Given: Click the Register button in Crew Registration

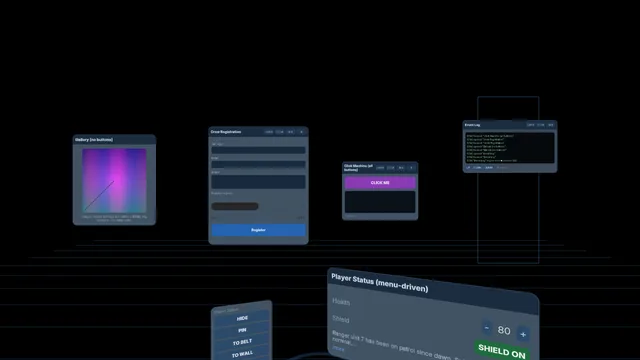Looking at the screenshot, I should tap(258, 230).
